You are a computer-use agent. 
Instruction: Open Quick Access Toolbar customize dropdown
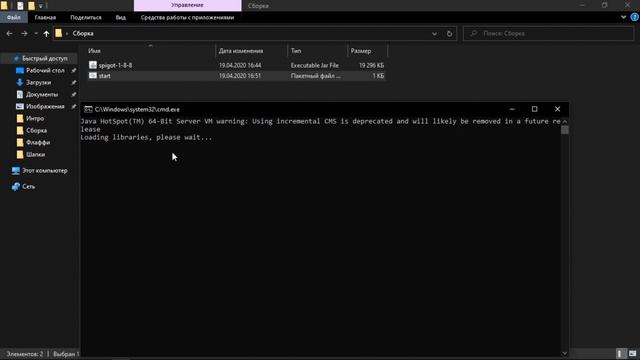click(40, 6)
